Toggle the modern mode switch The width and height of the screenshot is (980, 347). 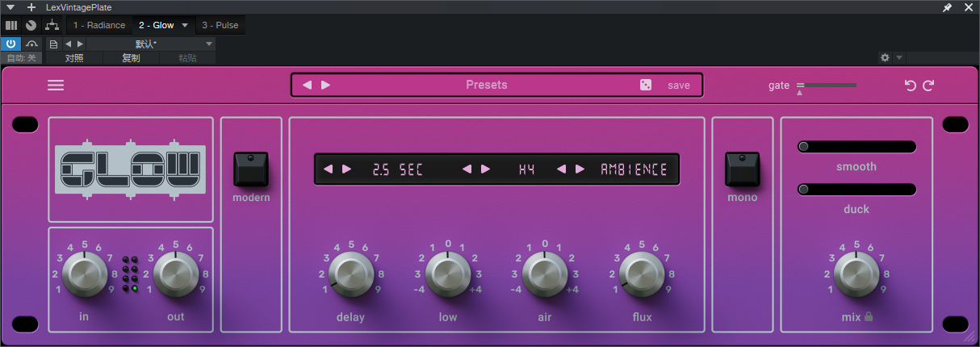[x=251, y=169]
